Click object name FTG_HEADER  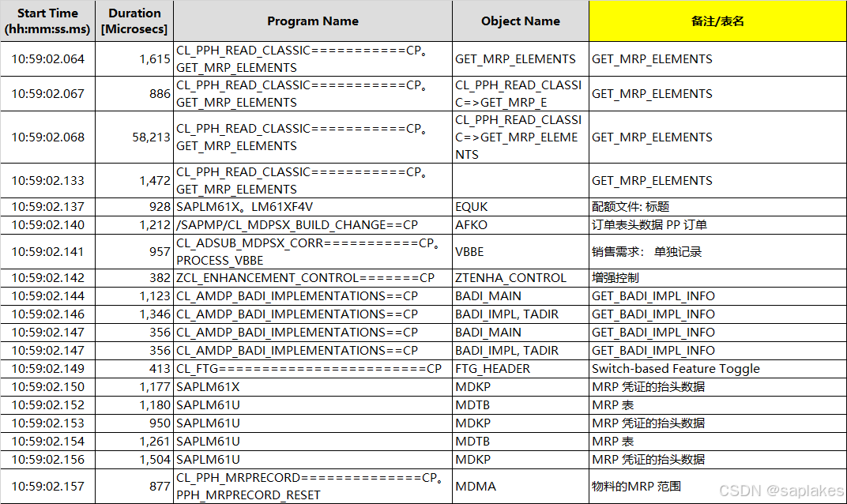click(x=493, y=369)
